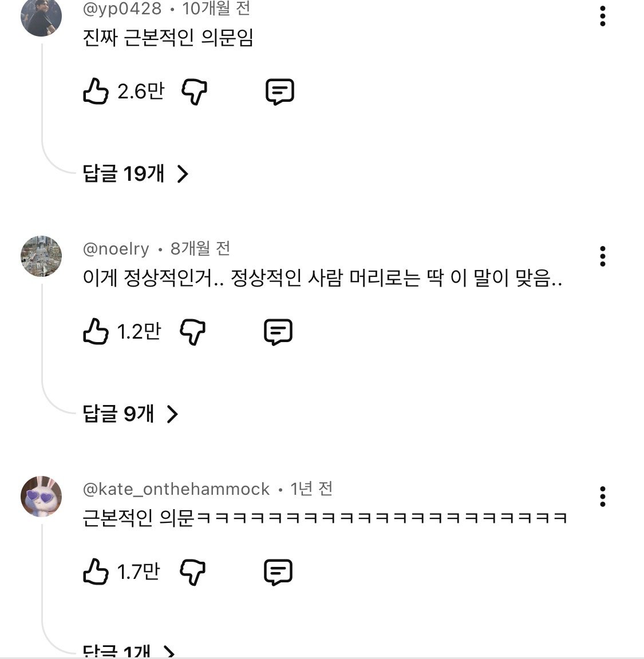Reply to the @yp0428 comment

click(x=280, y=92)
